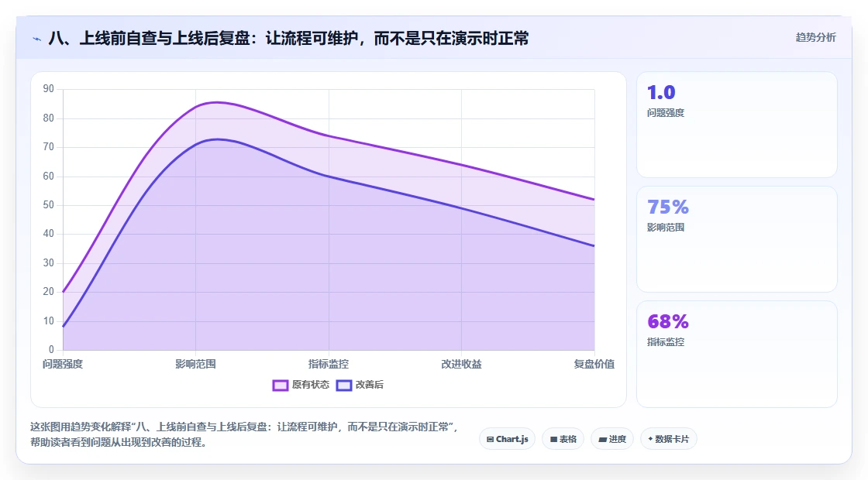Select the 进度 tag
This screenshot has width=868, height=480.
tap(612, 439)
